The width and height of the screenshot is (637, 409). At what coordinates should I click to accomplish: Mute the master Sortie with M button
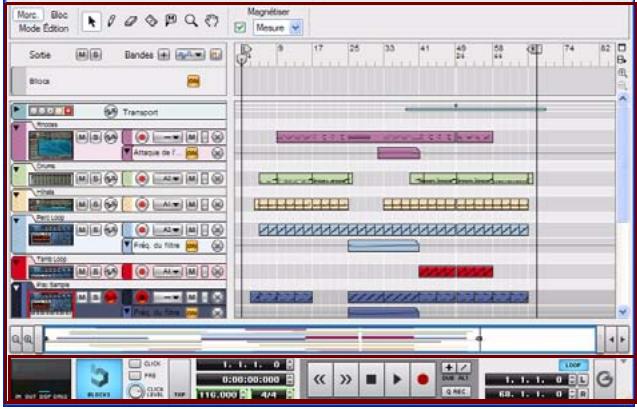click(x=82, y=54)
